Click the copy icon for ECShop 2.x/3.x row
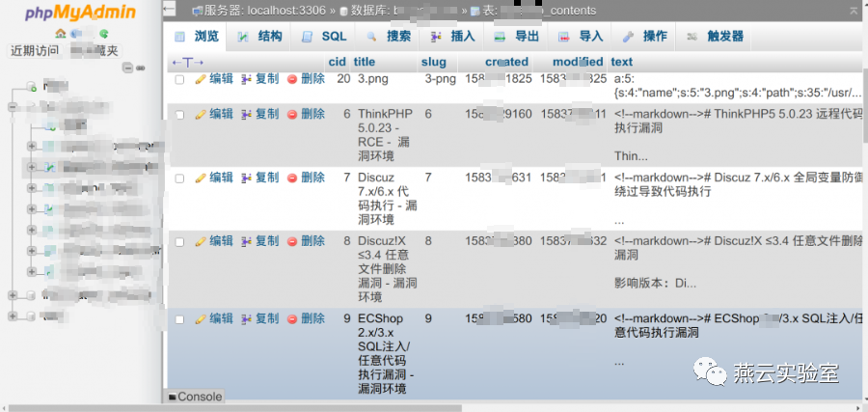The image size is (868, 412). pyautogui.click(x=246, y=319)
